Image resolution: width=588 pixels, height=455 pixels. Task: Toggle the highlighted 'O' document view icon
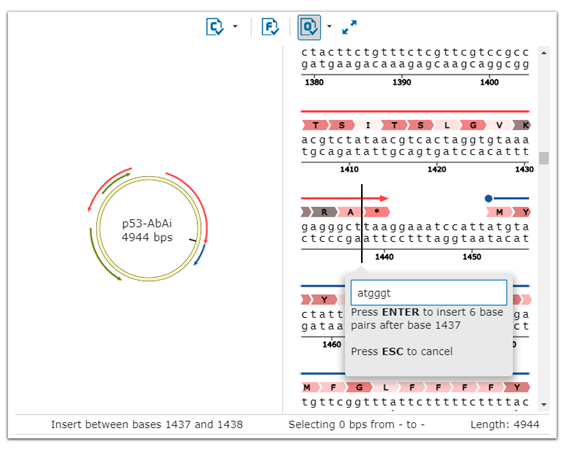click(309, 27)
